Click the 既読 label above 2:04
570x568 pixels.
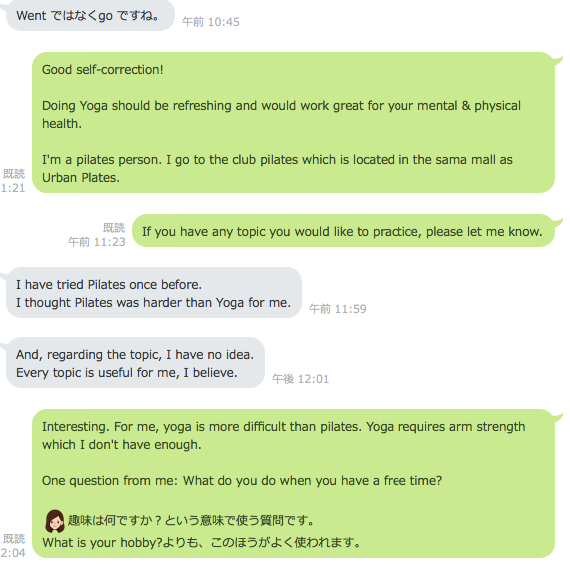coord(14,539)
